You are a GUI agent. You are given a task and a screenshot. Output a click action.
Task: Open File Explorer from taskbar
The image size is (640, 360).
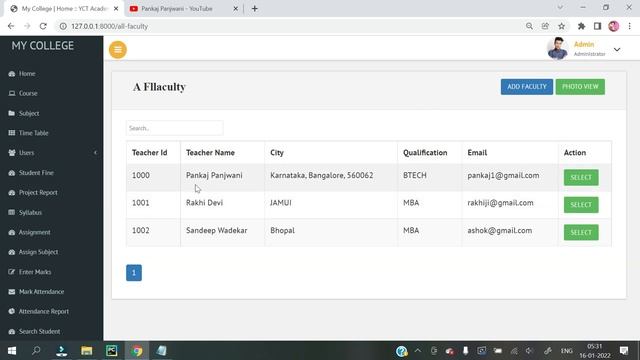point(87,351)
